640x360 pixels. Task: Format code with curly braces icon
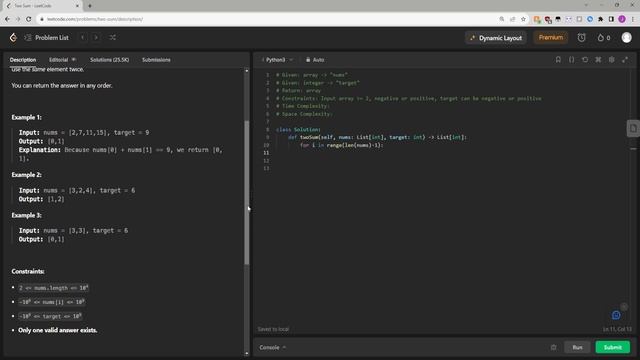pos(571,60)
